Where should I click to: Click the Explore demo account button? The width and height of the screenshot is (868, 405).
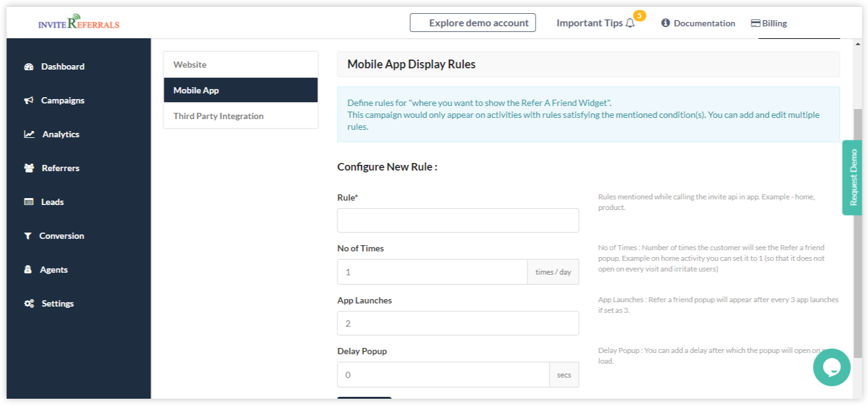click(473, 23)
